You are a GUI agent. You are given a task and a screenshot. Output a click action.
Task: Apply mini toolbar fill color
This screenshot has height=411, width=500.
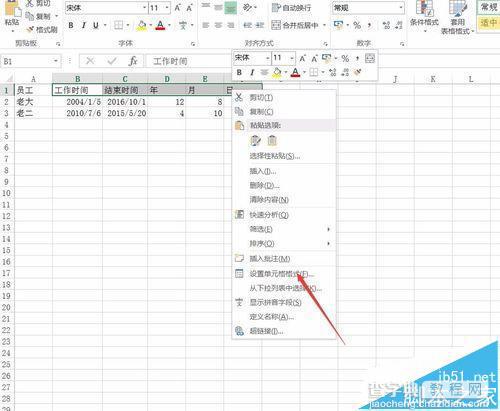click(x=277, y=72)
